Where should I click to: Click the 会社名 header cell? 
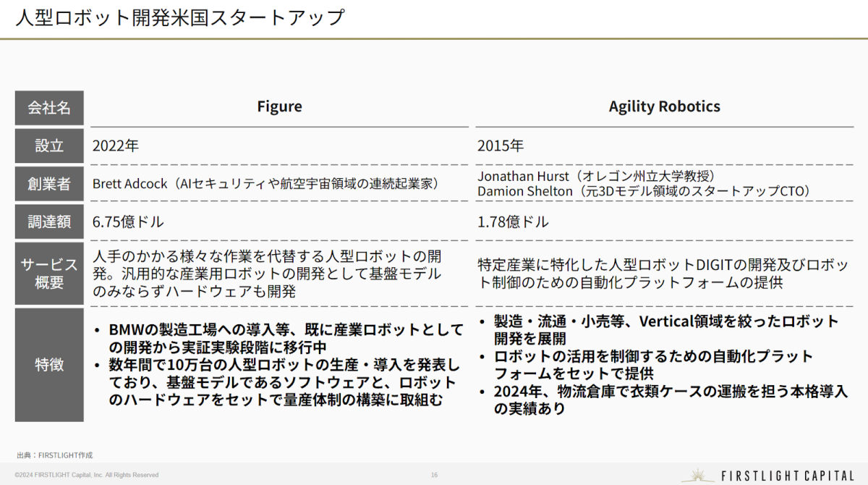pyautogui.click(x=49, y=108)
